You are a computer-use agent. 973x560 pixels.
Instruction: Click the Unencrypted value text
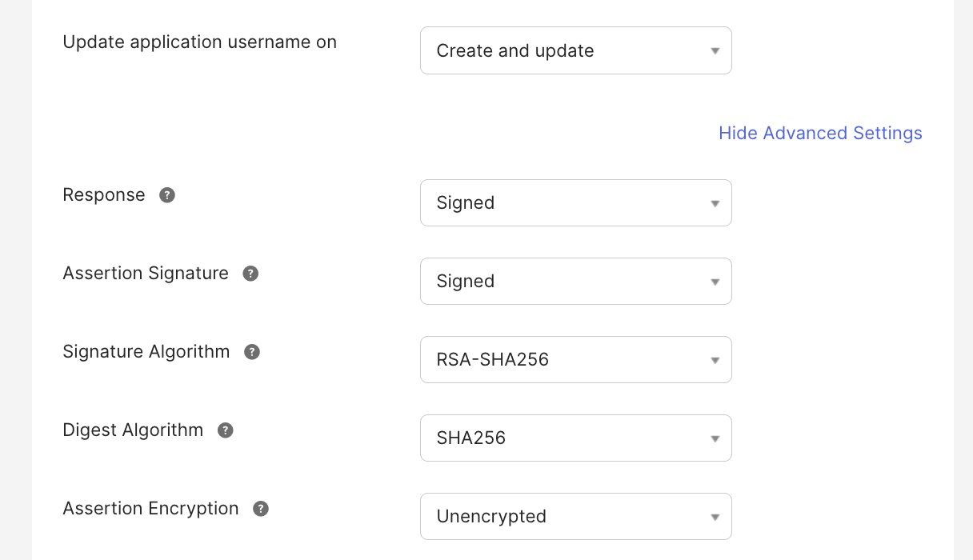[x=491, y=516]
